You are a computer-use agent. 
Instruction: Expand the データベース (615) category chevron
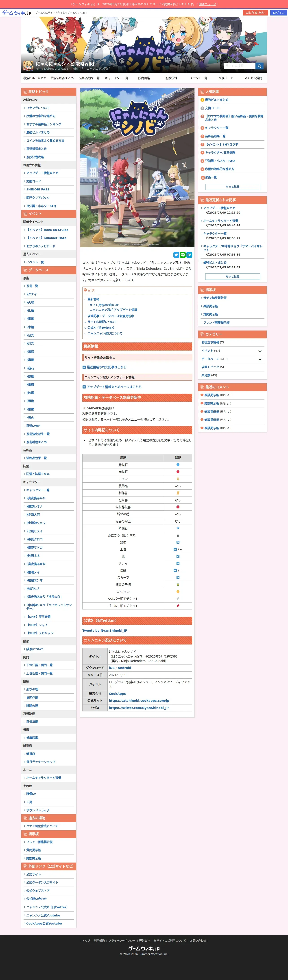click(260, 359)
